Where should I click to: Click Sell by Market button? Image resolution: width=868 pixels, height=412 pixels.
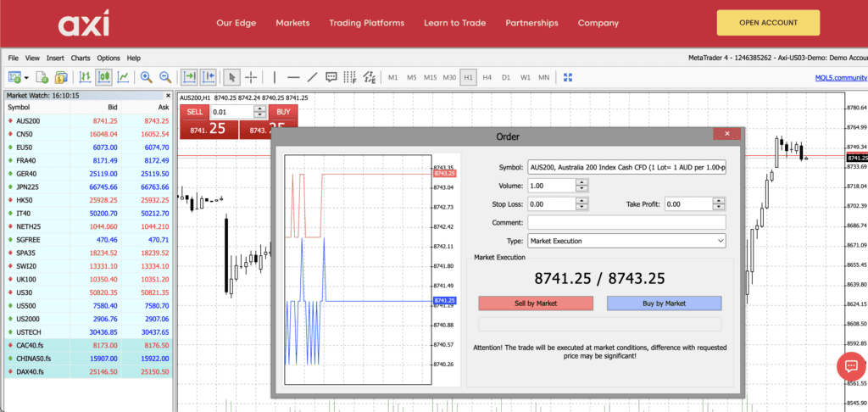coord(536,303)
